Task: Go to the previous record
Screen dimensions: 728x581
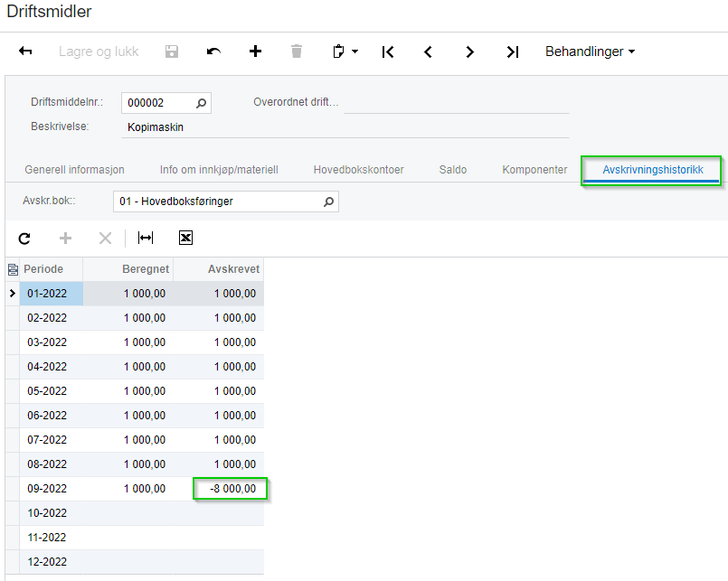Action: [428, 52]
